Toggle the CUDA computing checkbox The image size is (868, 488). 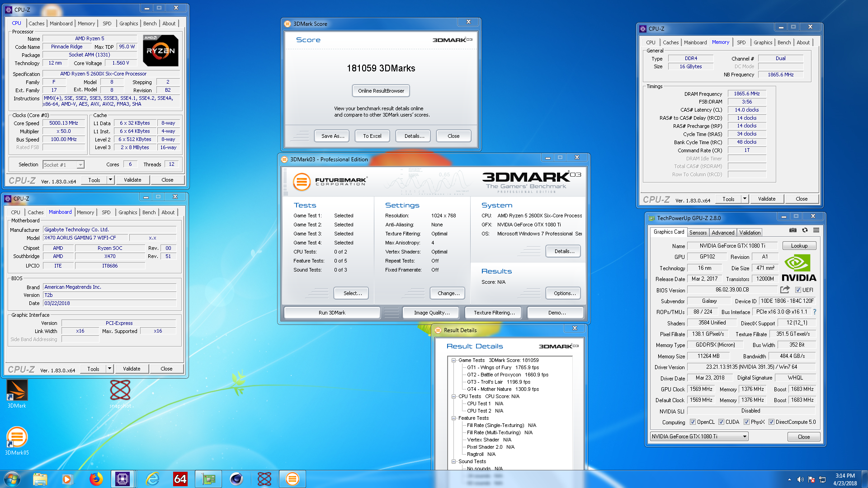(721, 422)
